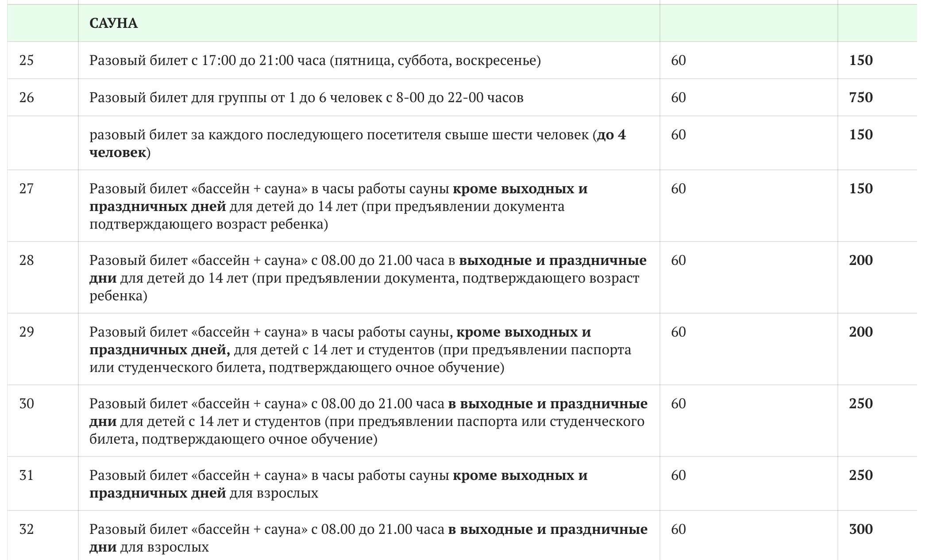Select row number 25
This screenshot has height=560, width=933.
(x=27, y=60)
